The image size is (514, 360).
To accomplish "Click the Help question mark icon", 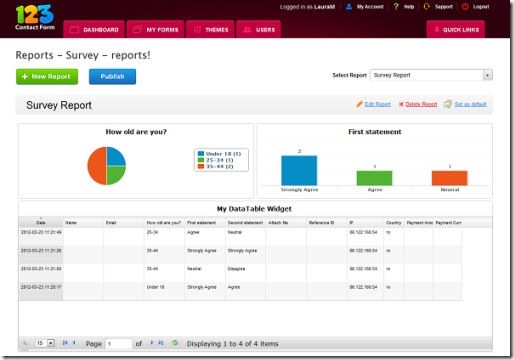I will pyautogui.click(x=396, y=7).
